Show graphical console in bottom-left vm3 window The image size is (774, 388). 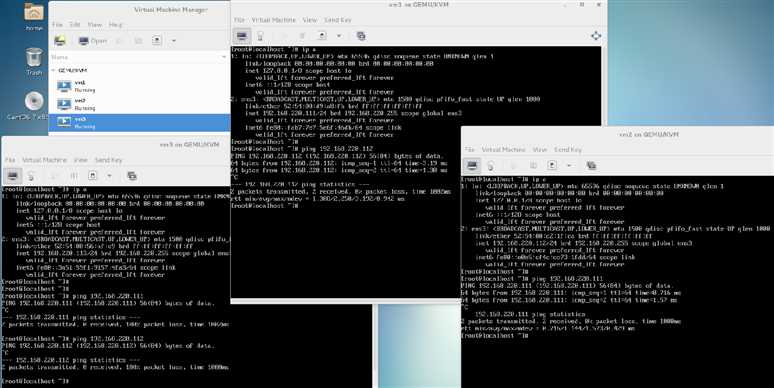click(12, 176)
